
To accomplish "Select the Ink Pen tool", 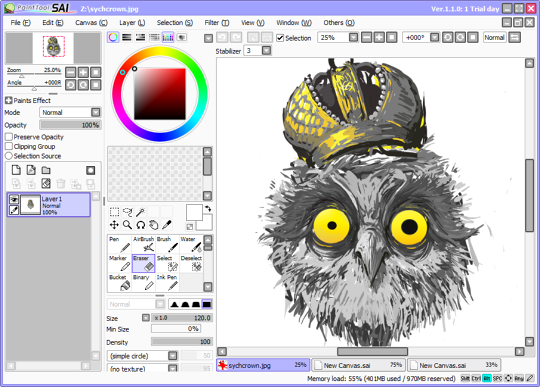I will 167,282.
